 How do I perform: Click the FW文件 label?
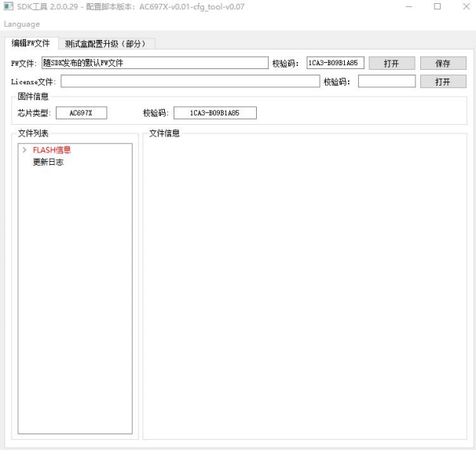[x=24, y=64]
